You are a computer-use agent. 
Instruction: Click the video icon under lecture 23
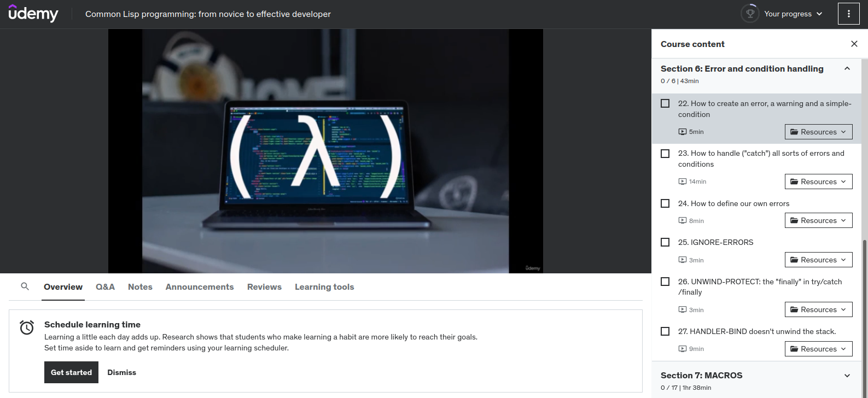pyautogui.click(x=682, y=182)
